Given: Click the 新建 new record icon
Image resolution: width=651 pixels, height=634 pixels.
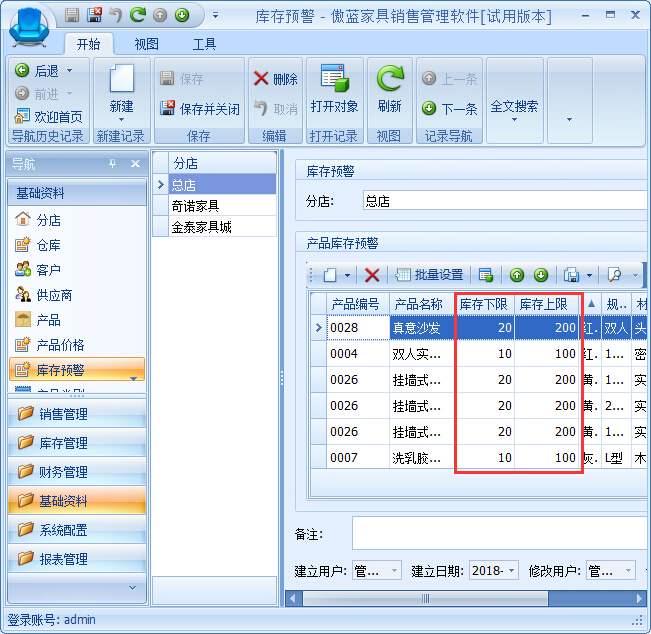Looking at the screenshot, I should tap(121, 82).
